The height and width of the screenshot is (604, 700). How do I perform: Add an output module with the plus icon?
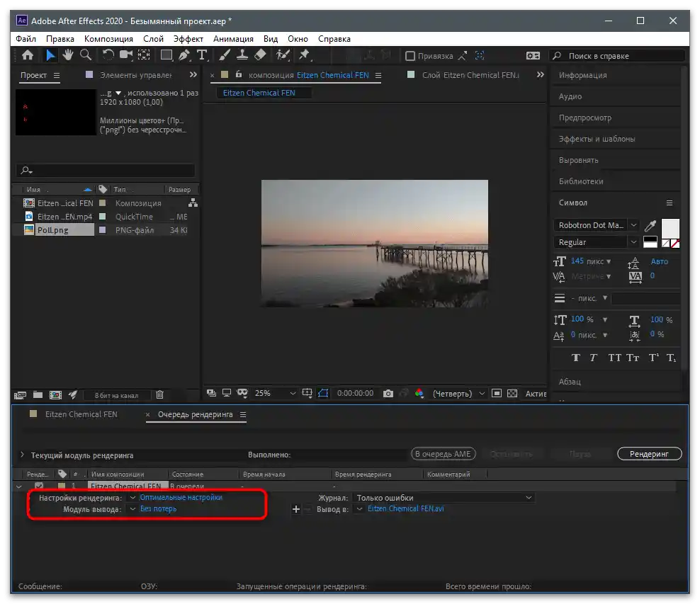click(296, 509)
